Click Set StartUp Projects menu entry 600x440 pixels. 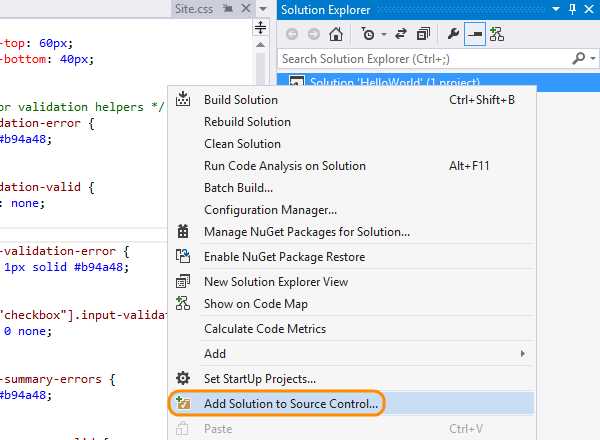click(x=260, y=379)
